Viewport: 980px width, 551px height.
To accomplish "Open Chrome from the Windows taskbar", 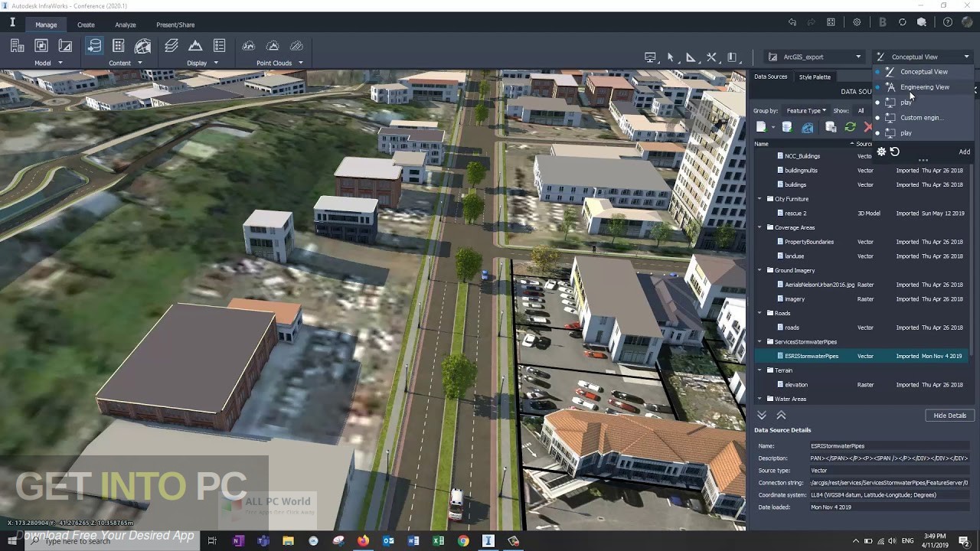I will pos(463,541).
